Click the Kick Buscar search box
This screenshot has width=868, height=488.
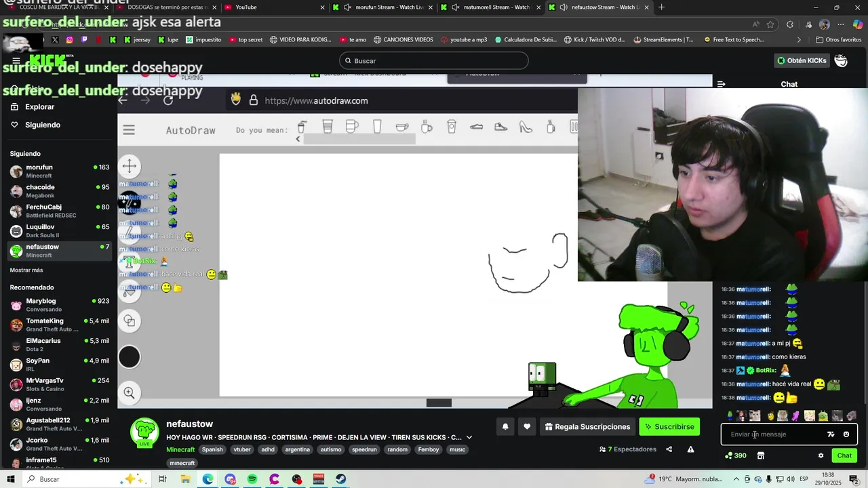434,60
